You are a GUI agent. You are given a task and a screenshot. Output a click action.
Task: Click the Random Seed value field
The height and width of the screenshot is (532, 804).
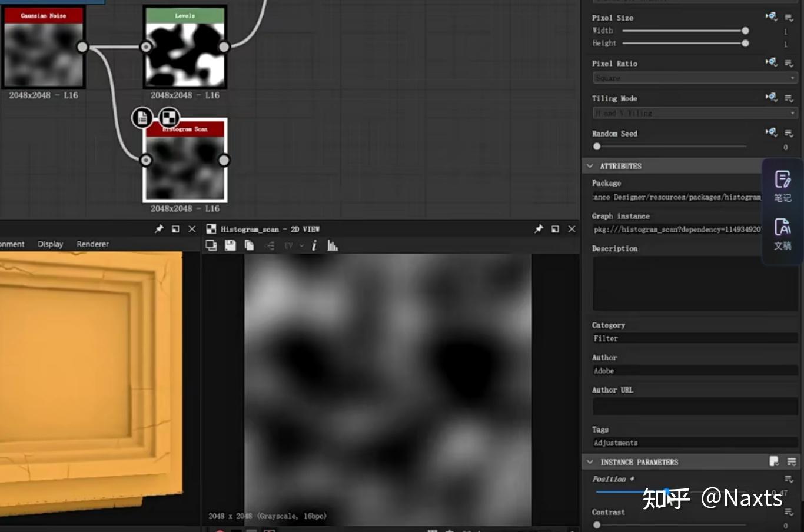(785, 147)
